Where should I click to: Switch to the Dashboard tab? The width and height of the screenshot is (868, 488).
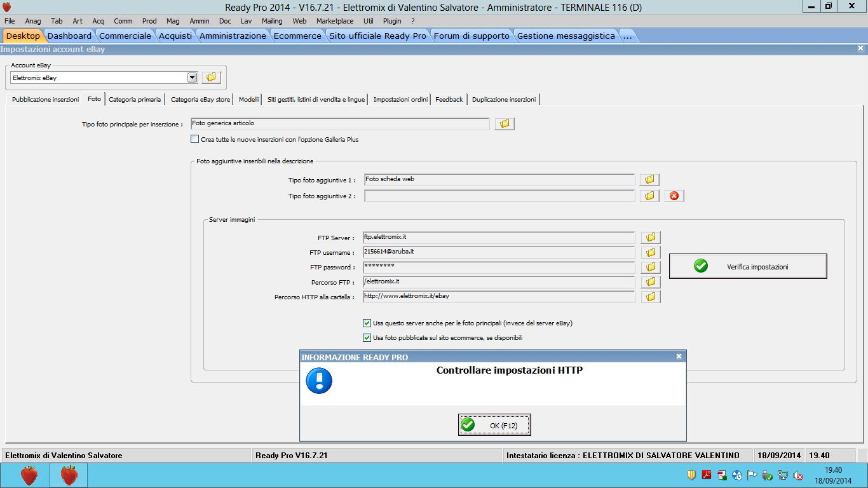coord(70,36)
